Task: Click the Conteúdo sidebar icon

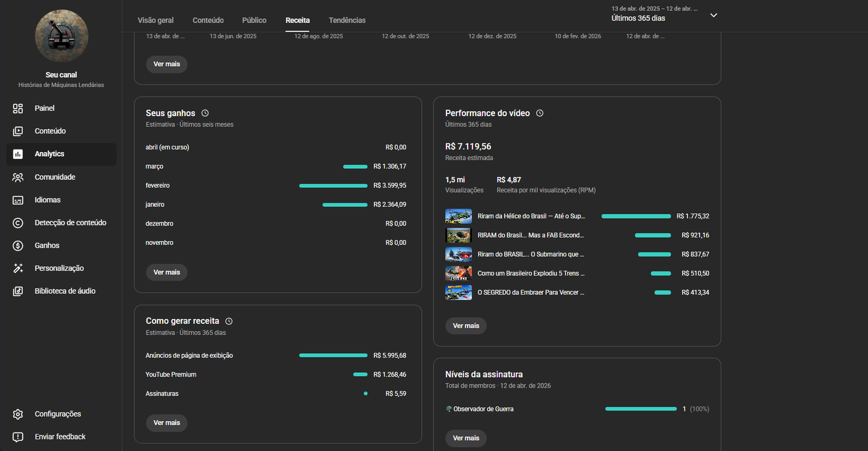Action: pyautogui.click(x=18, y=131)
